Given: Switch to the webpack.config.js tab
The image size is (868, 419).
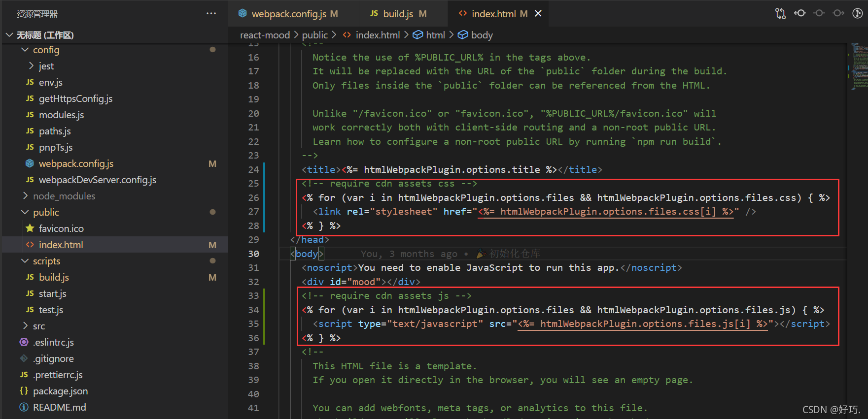Looking at the screenshot, I should point(293,14).
